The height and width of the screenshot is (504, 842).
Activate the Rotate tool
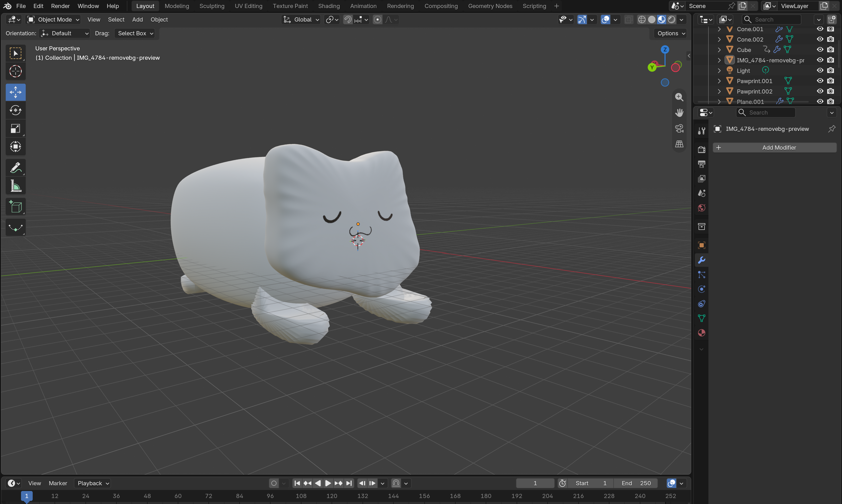(x=16, y=110)
